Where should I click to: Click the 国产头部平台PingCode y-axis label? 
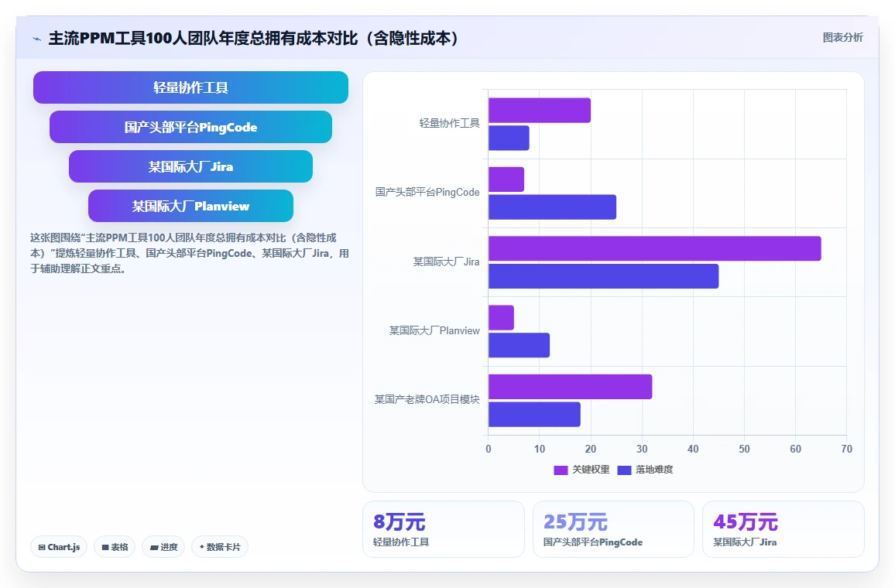coord(427,192)
